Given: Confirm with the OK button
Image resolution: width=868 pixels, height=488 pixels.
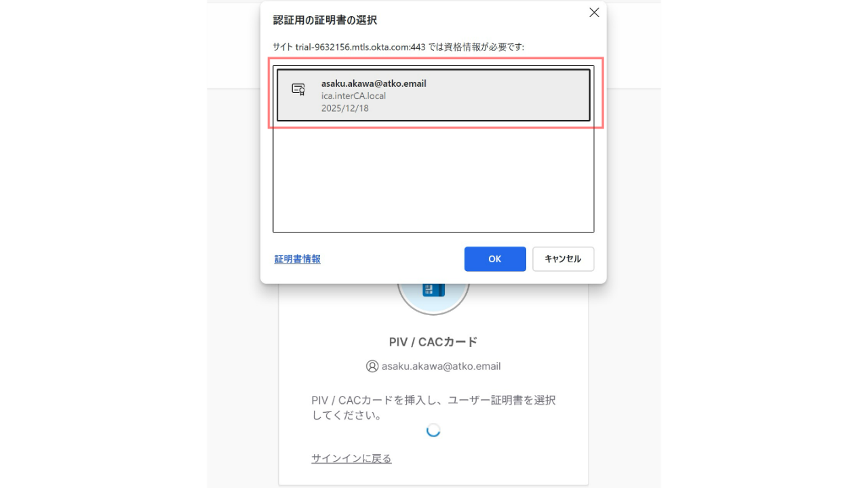Looking at the screenshot, I should click(495, 259).
